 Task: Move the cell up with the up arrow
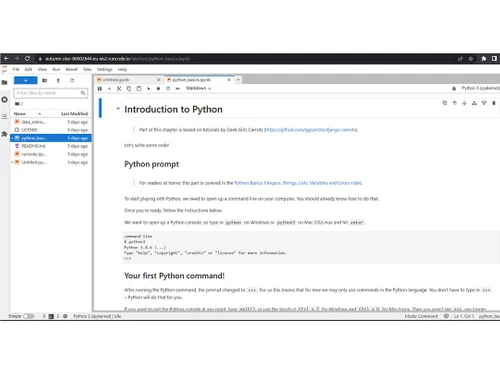point(454,103)
